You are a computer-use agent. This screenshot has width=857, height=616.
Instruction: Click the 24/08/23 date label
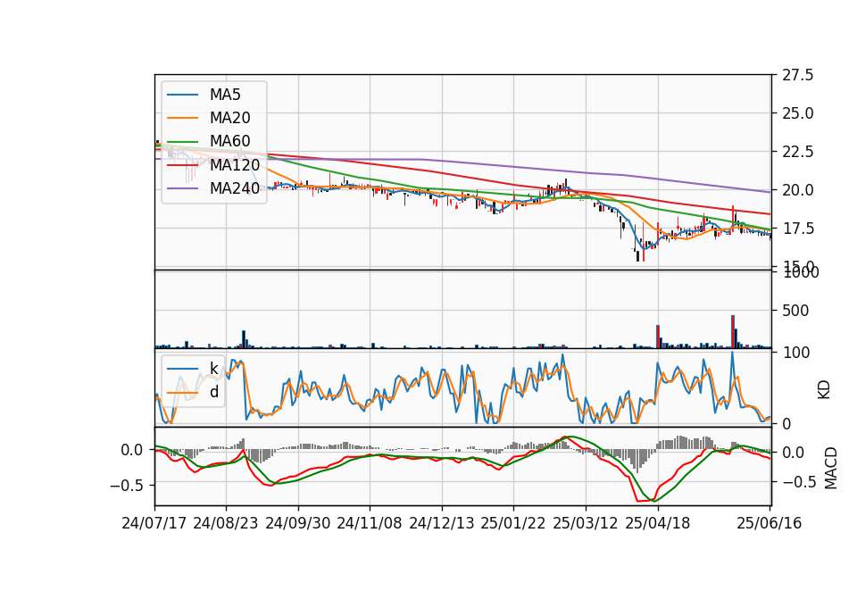[x=226, y=523]
